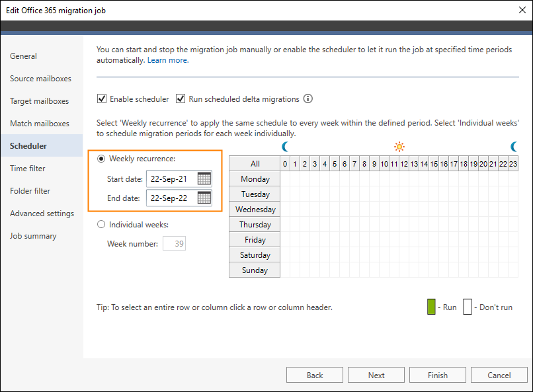Click Wednesday cell at hour 12

(404, 210)
